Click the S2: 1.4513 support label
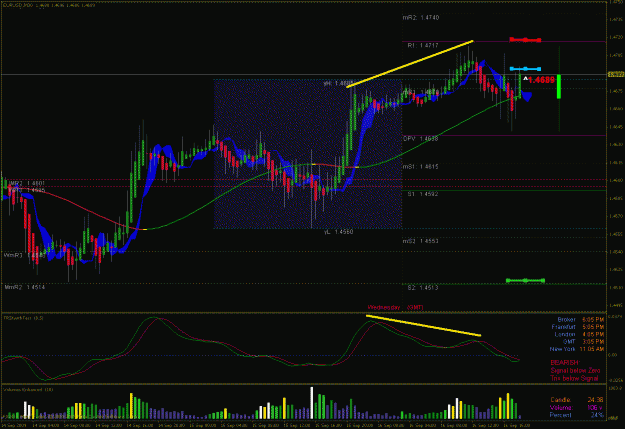 (423, 287)
